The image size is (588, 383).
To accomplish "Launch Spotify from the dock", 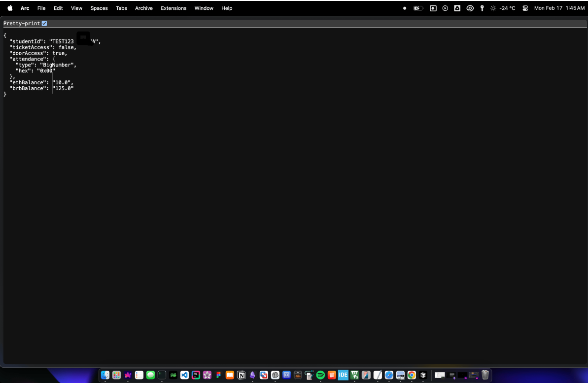I will coord(321,375).
